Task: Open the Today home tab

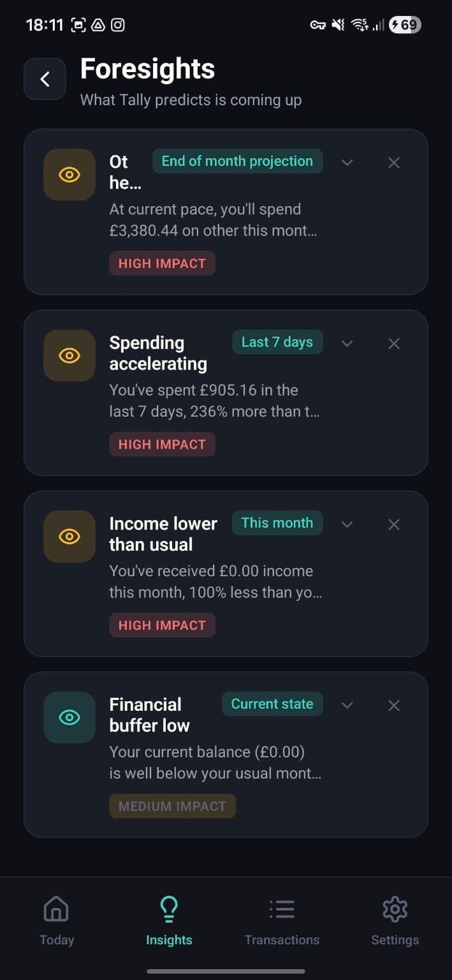Action: (56, 921)
